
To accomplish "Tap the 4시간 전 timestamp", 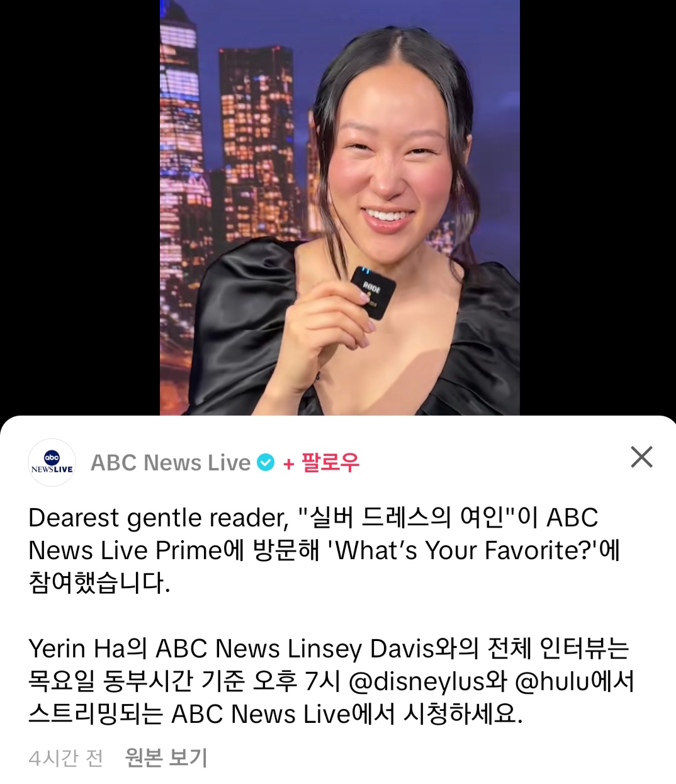I will [x=65, y=758].
